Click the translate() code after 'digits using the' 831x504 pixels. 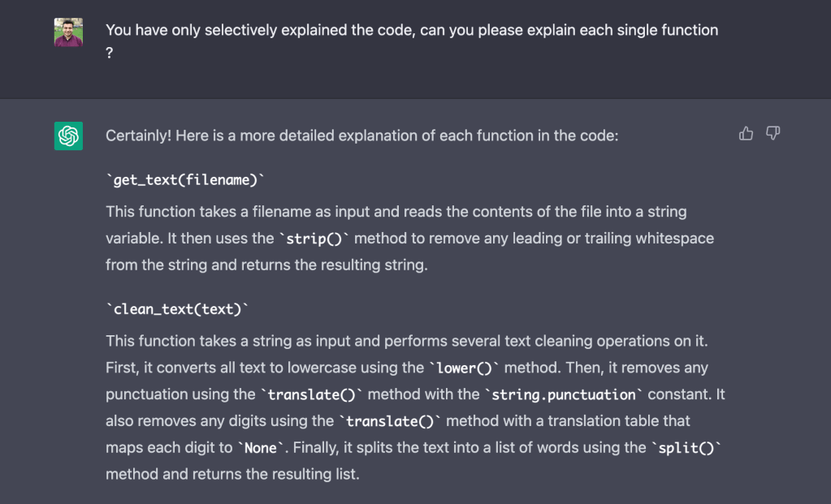[x=389, y=422]
